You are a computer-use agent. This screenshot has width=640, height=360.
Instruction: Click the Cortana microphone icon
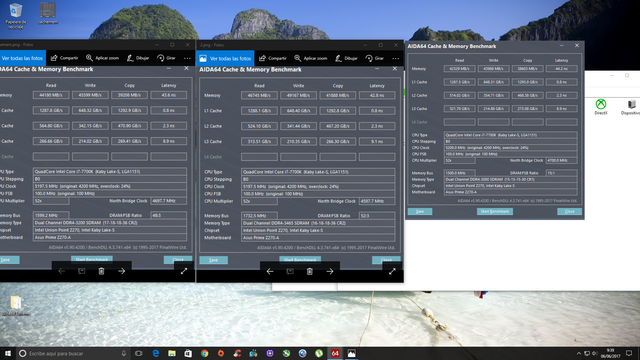coord(124,353)
